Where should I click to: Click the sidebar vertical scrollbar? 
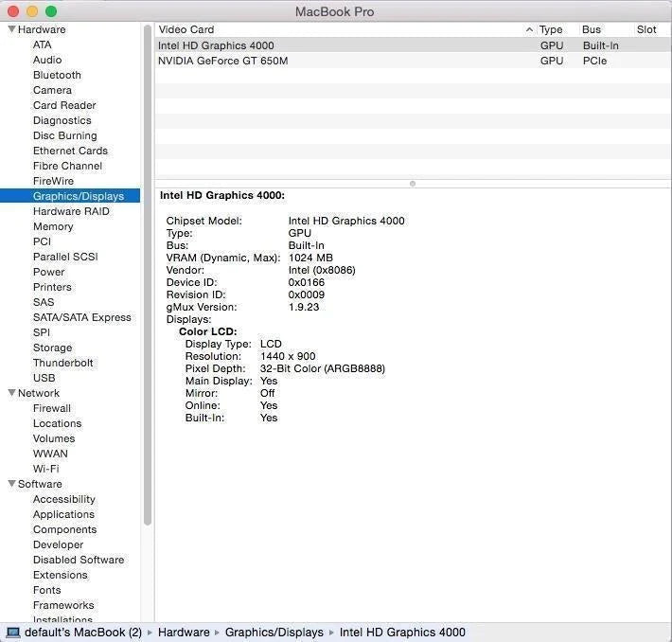pos(147,284)
